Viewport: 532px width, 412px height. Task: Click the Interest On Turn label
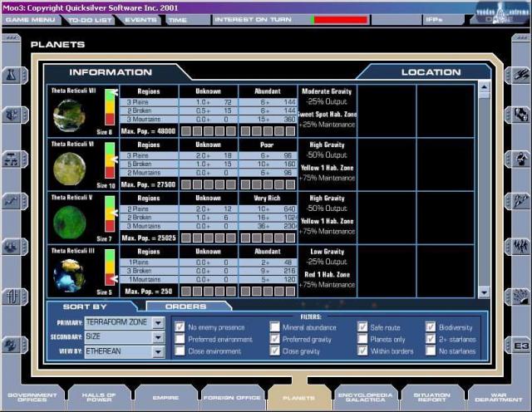(253, 20)
